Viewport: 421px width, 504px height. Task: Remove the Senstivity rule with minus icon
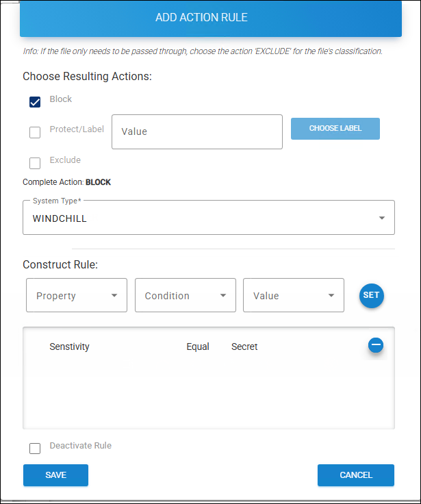(x=375, y=345)
